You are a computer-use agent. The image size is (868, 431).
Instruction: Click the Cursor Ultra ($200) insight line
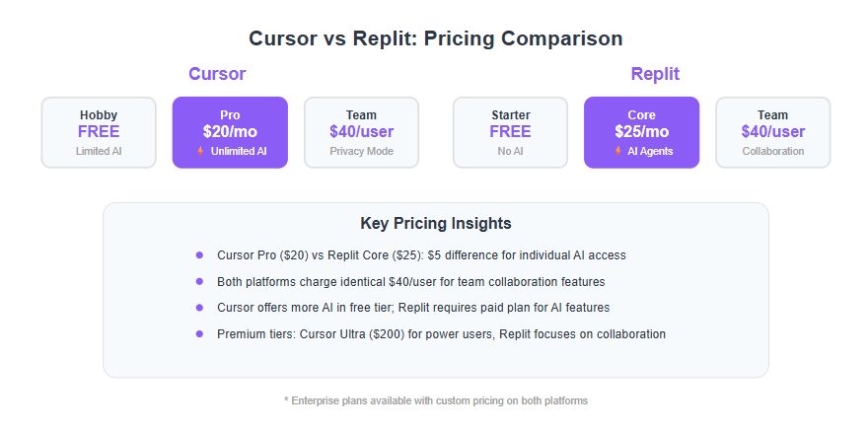[441, 334]
